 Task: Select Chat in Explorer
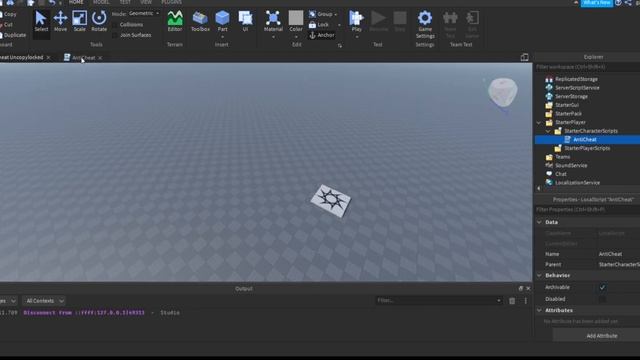(x=560, y=174)
